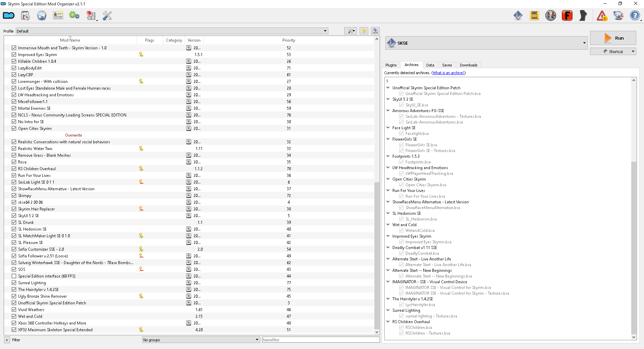Open the Problems warning triangle icon

[602, 15]
